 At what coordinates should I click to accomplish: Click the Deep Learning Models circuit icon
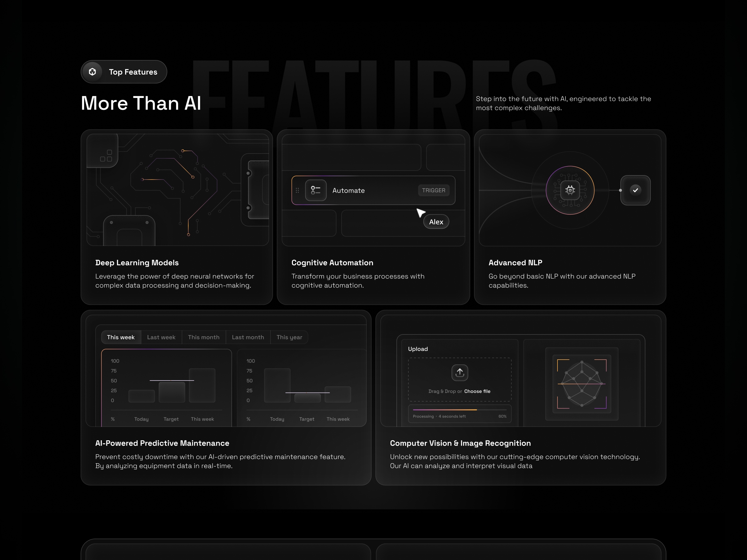tap(105, 155)
